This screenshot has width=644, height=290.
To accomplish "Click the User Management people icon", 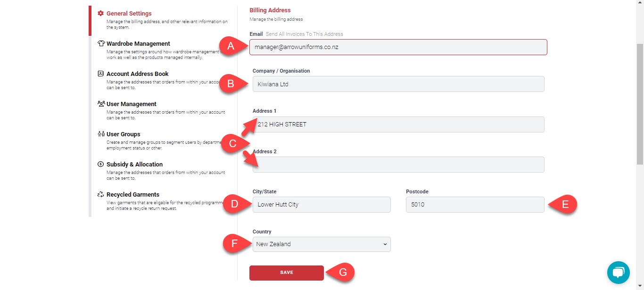I will (x=100, y=104).
